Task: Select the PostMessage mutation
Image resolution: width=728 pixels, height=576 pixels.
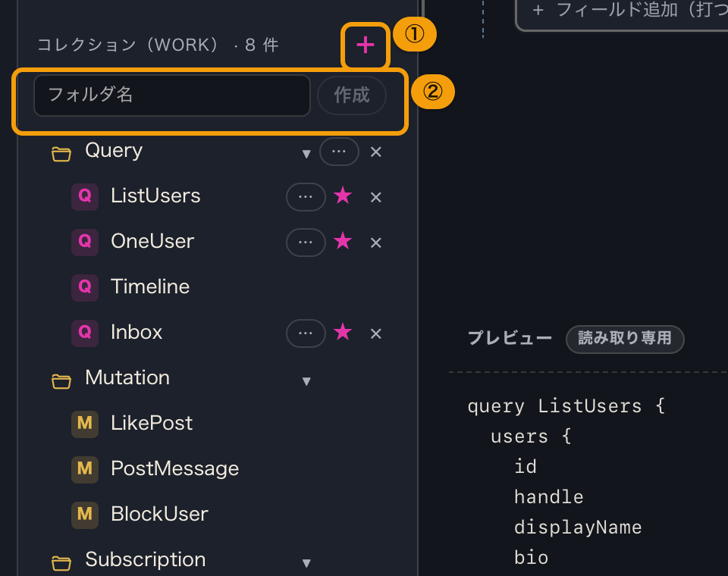Action: [x=174, y=468]
